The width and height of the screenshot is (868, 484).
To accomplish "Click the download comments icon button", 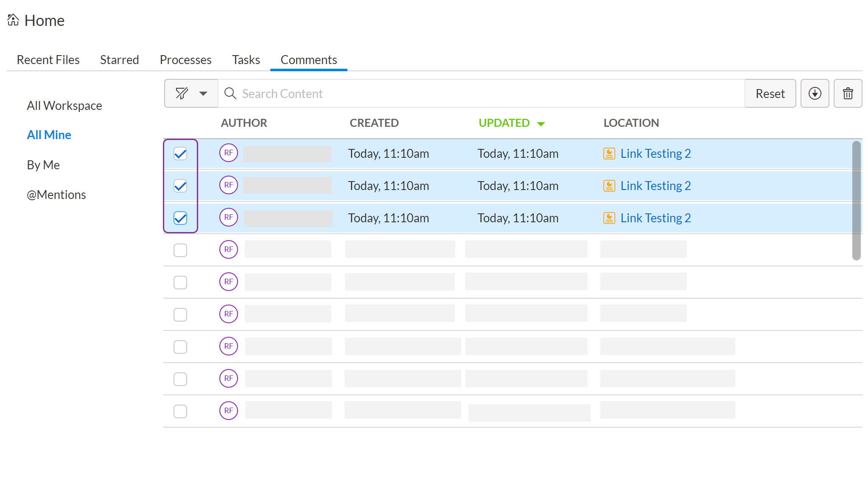I will click(815, 93).
